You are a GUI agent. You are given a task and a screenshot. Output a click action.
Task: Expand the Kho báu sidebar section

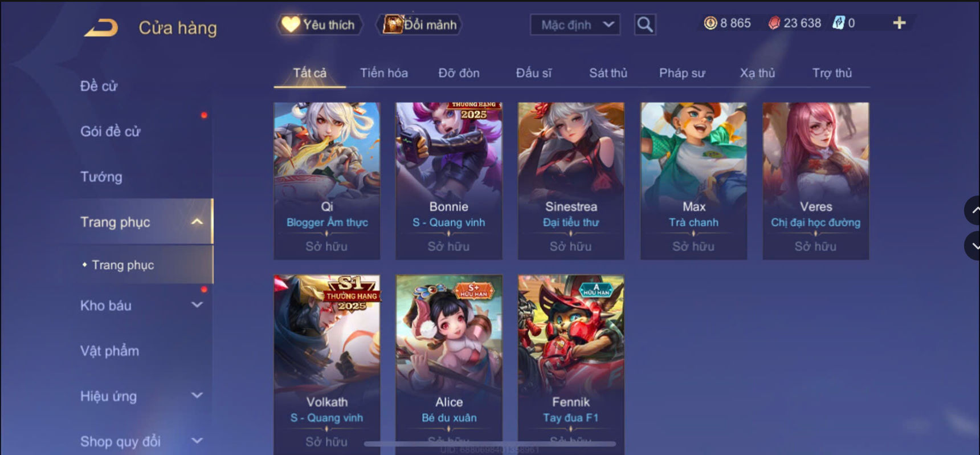coord(197,305)
